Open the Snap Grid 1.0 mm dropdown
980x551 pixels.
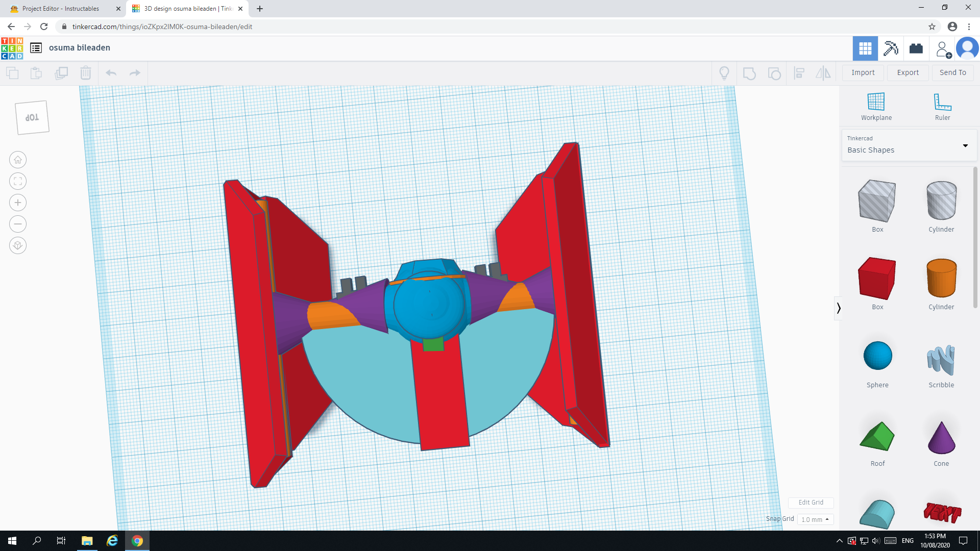(x=815, y=519)
